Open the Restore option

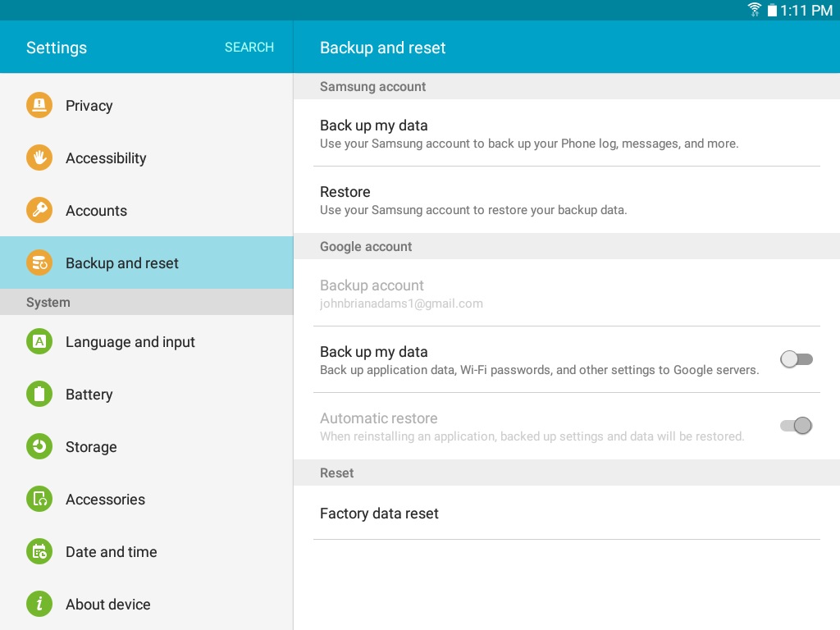567,200
